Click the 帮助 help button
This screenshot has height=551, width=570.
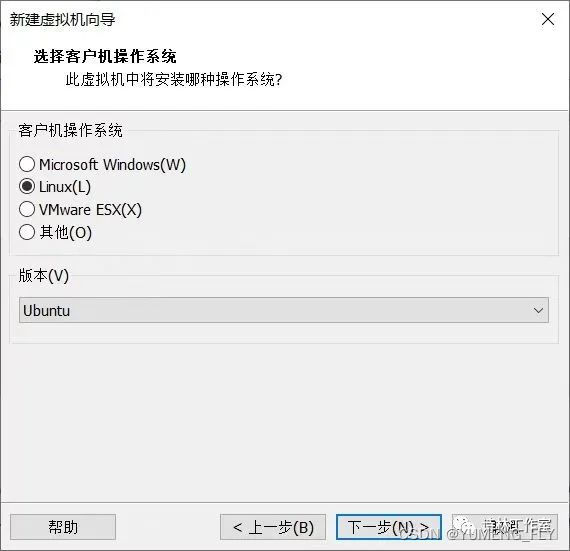tap(63, 527)
